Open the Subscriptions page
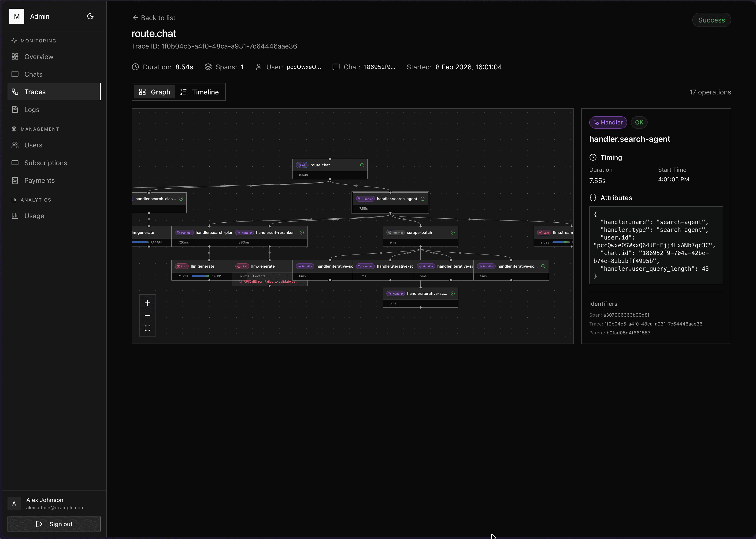The height and width of the screenshot is (539, 756). pyautogui.click(x=45, y=163)
